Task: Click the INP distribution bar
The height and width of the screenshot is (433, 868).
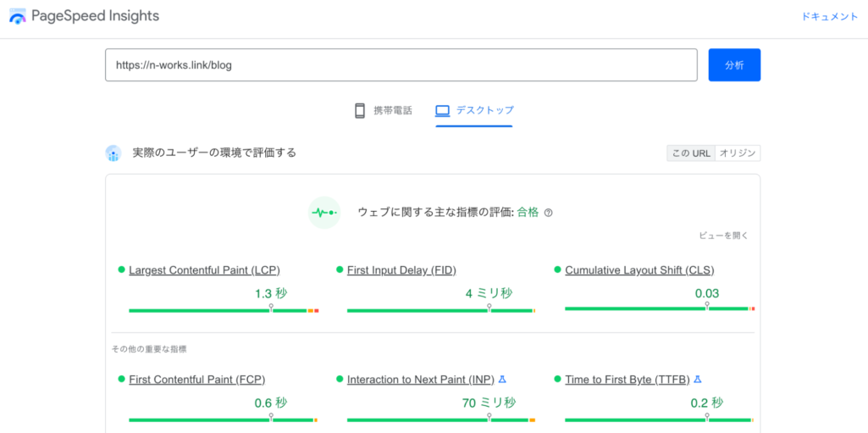Action: (441, 420)
